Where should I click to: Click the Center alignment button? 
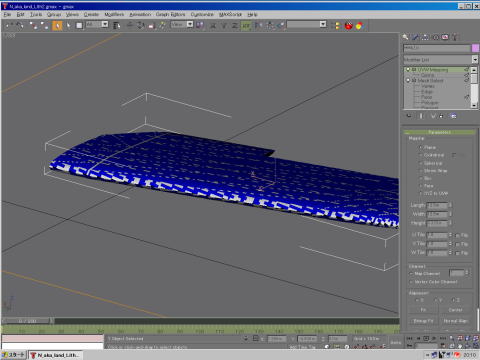pyautogui.click(x=455, y=310)
